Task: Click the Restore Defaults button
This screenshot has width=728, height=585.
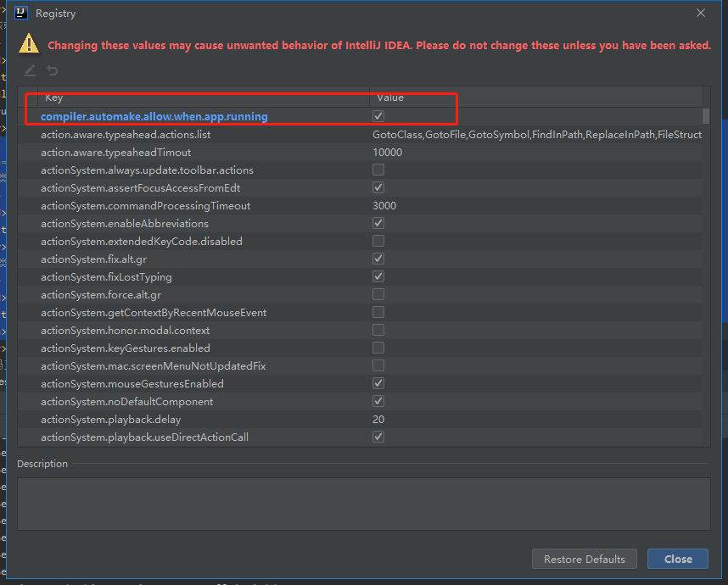Action: [584, 559]
